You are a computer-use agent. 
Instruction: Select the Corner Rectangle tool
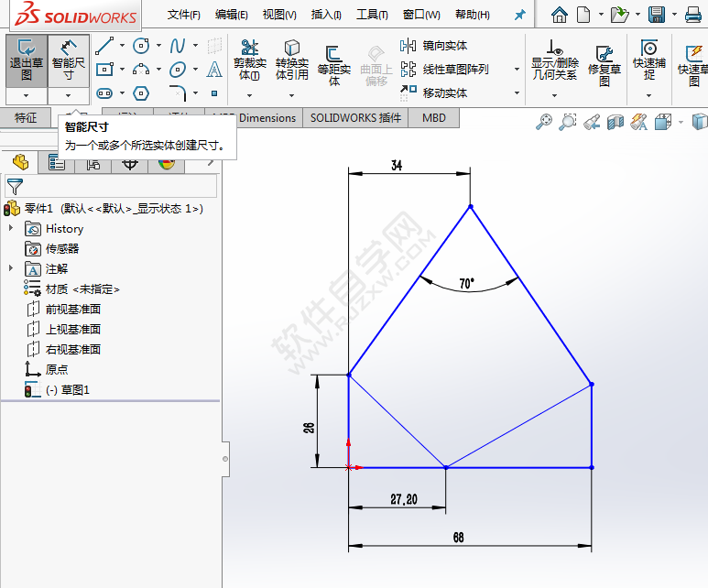[104, 70]
